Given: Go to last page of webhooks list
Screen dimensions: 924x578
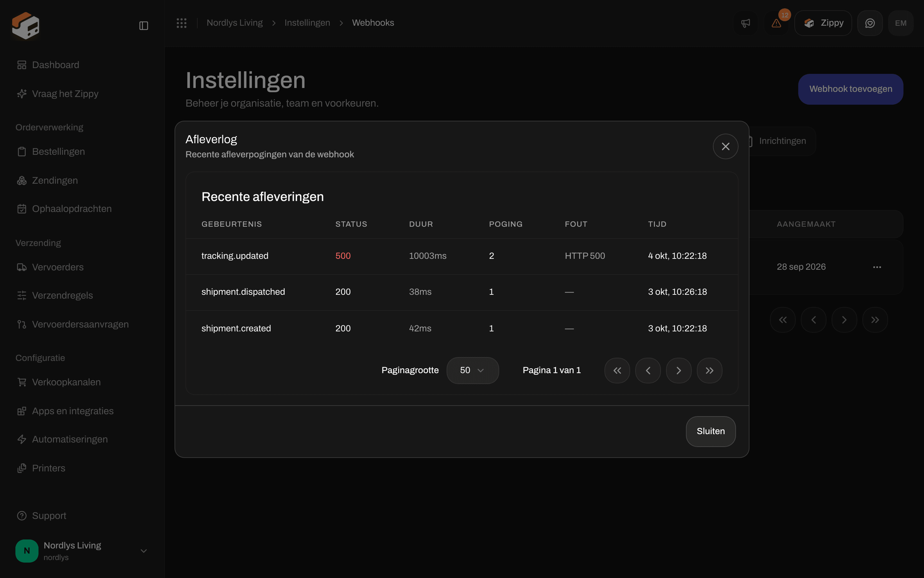Looking at the screenshot, I should pos(875,320).
